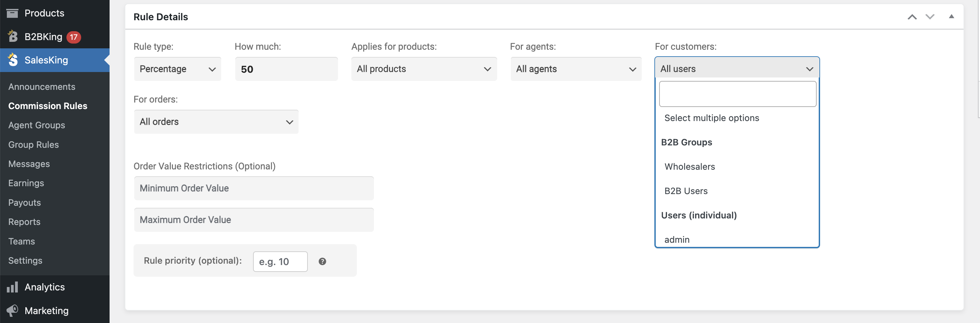Image resolution: width=980 pixels, height=323 pixels.
Task: Move Rule Details panel down
Action: coord(930,17)
